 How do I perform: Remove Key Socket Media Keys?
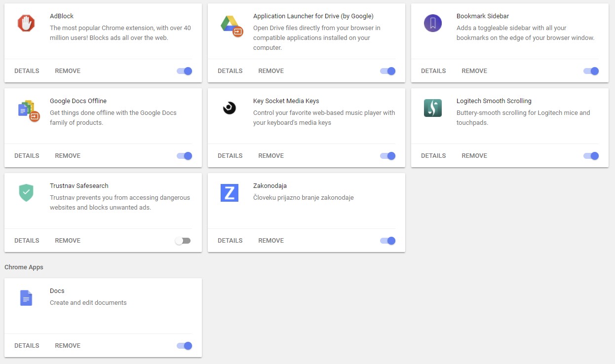(271, 156)
